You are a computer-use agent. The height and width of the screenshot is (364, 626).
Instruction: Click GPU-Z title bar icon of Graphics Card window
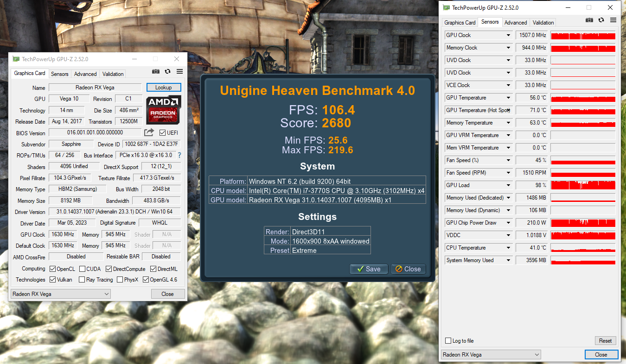(x=16, y=59)
